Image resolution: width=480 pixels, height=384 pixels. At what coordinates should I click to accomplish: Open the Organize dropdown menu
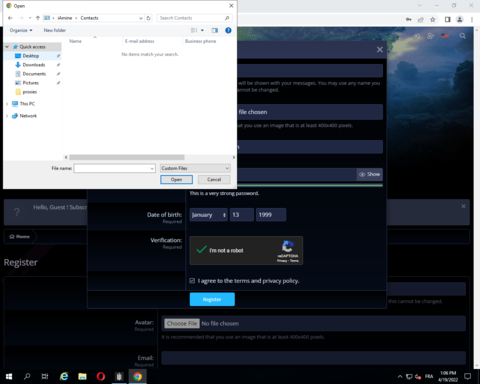(x=21, y=30)
